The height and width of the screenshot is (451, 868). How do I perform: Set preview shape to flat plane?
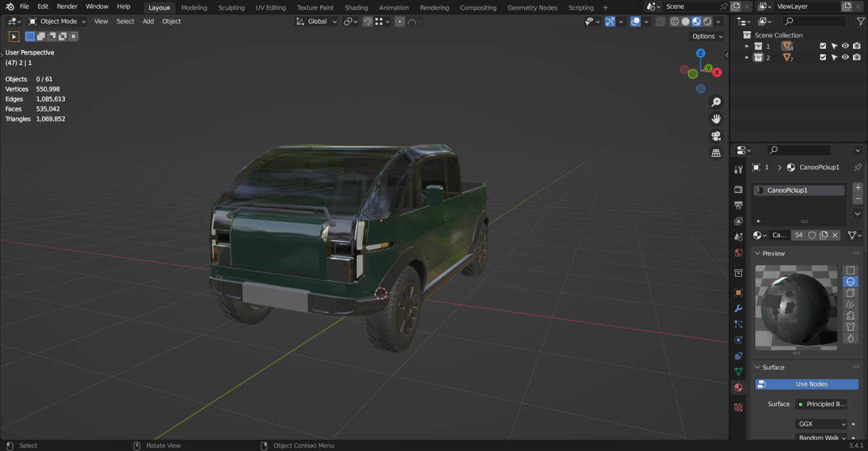851,270
